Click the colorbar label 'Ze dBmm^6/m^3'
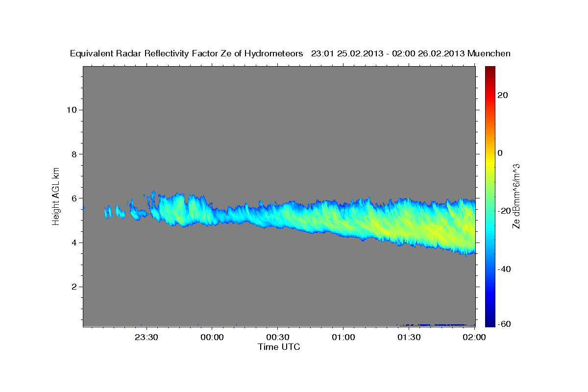588x392 pixels. pos(515,196)
